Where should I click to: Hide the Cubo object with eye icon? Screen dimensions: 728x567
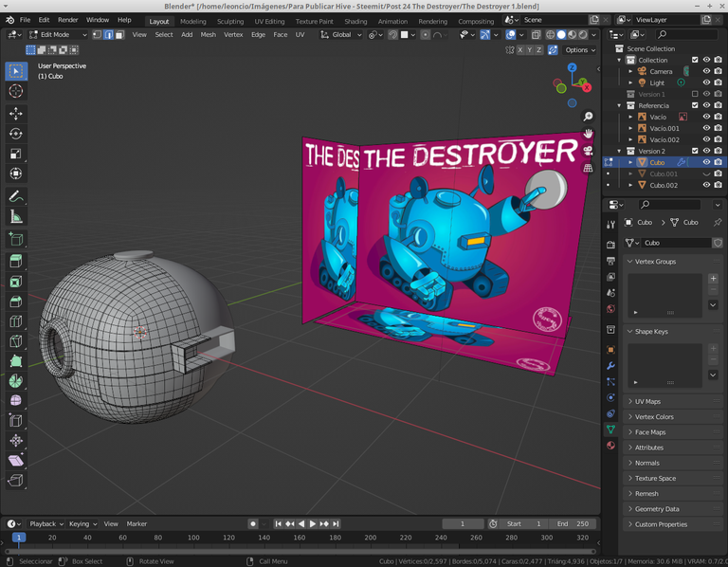tap(705, 162)
